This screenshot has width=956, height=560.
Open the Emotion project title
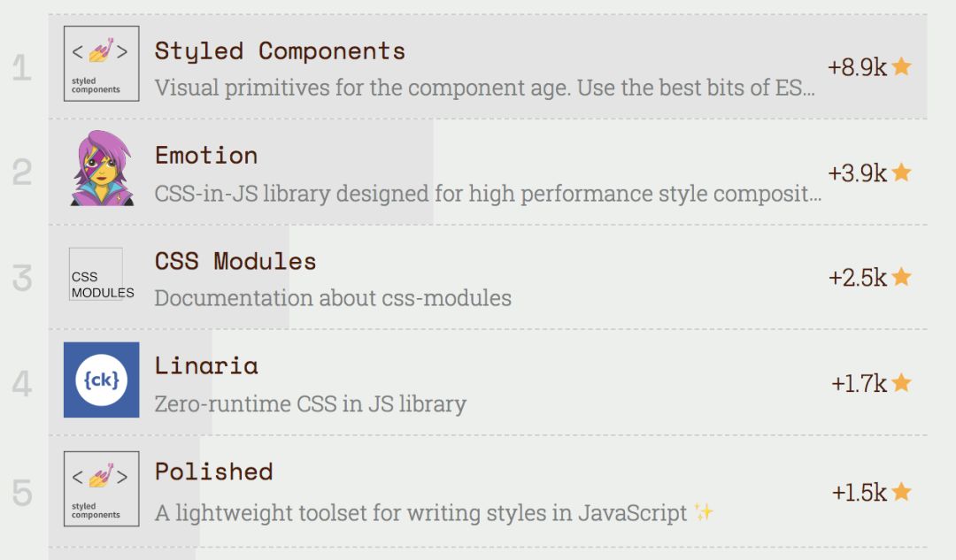pyautogui.click(x=206, y=156)
